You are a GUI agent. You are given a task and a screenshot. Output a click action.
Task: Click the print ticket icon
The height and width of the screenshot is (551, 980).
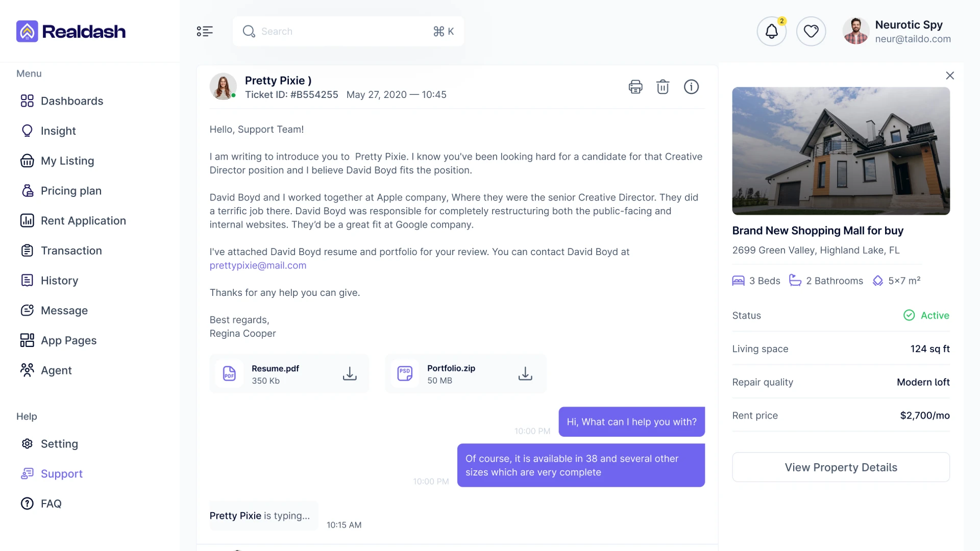click(x=635, y=87)
